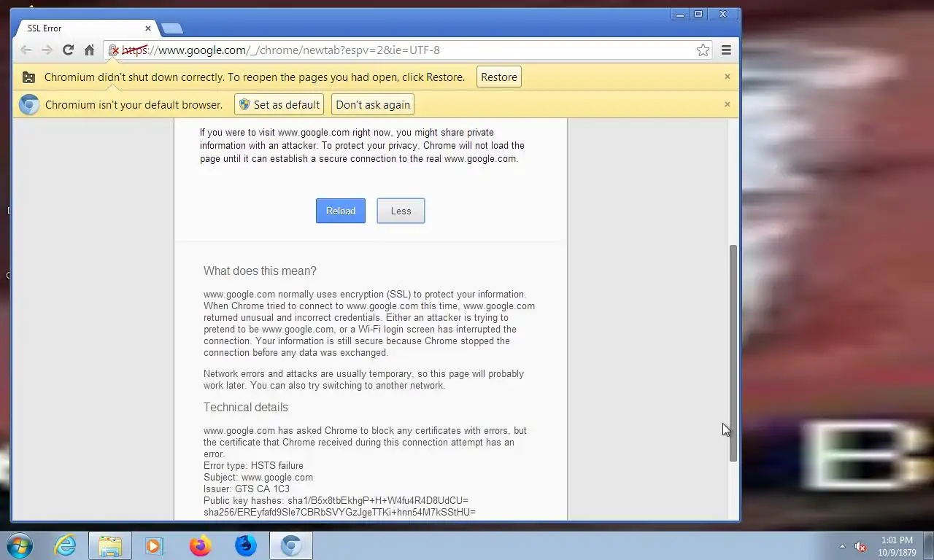This screenshot has height=560, width=934.
Task: Open Internet Explorer from taskbar
Action: click(65, 545)
